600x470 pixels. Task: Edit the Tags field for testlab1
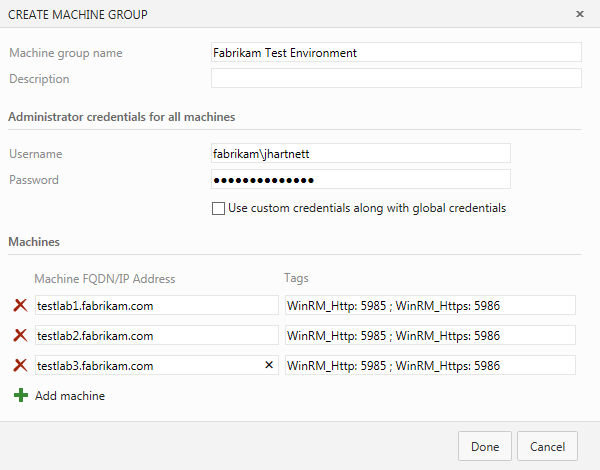(x=430, y=306)
